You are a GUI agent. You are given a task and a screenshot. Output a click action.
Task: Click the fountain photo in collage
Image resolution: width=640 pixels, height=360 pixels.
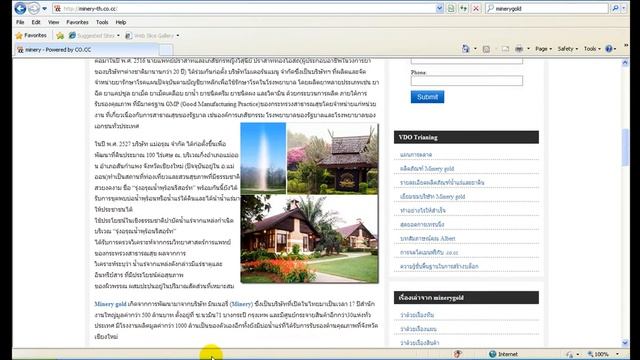point(263,158)
